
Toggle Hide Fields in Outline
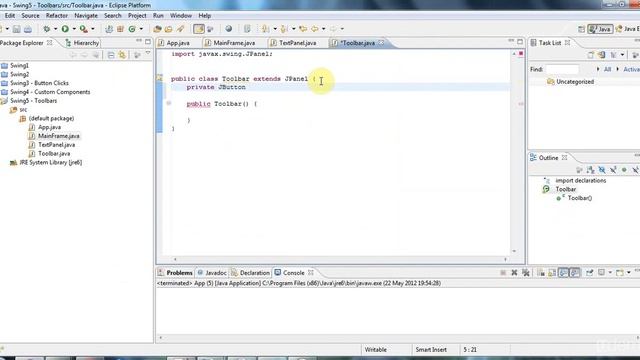[x=602, y=169]
